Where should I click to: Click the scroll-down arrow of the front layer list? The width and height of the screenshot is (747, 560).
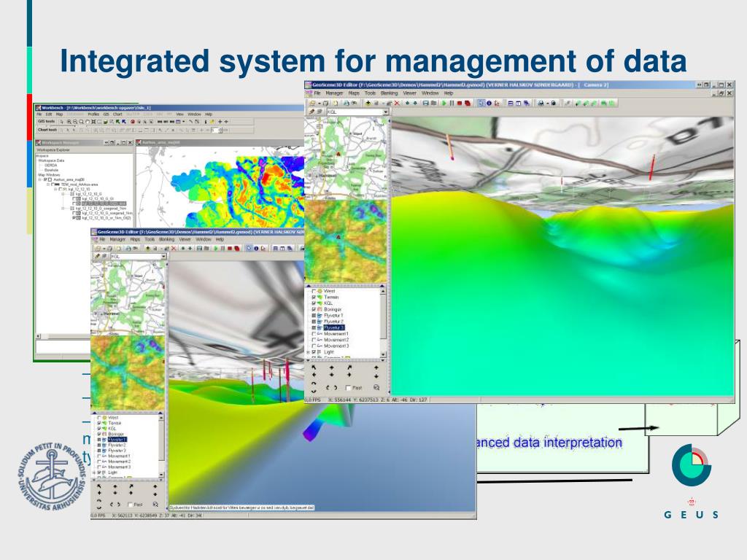coord(383,354)
